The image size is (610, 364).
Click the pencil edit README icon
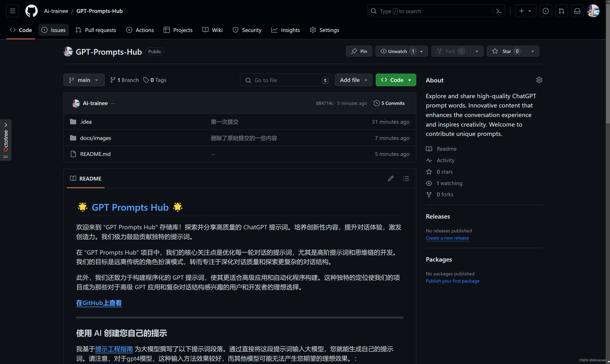(x=391, y=179)
